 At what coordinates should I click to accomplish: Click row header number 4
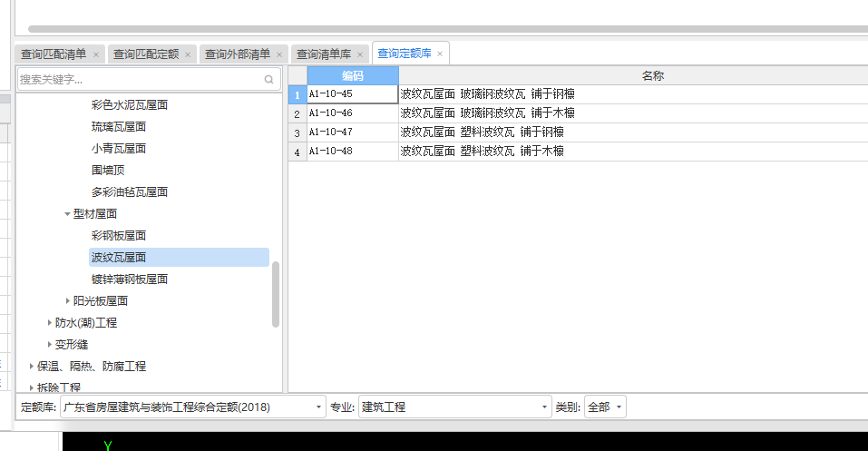297,152
